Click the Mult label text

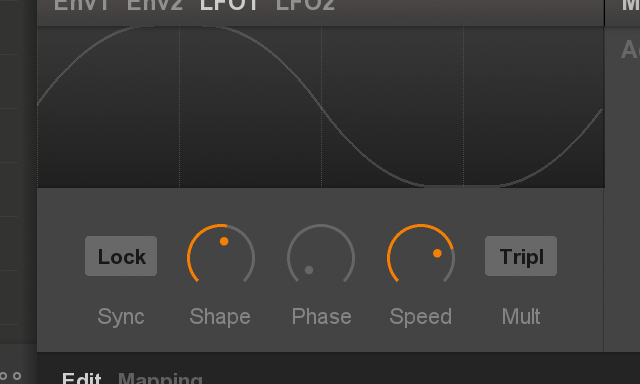(x=521, y=317)
